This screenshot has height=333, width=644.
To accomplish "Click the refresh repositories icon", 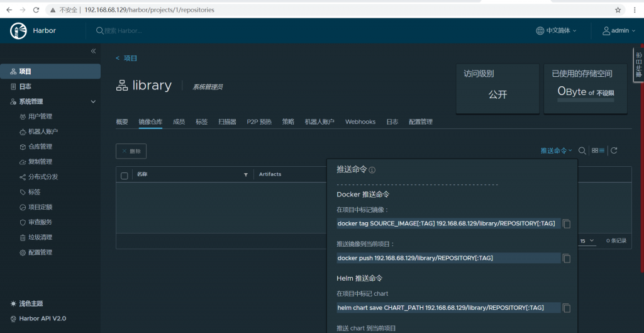I will coord(614,150).
